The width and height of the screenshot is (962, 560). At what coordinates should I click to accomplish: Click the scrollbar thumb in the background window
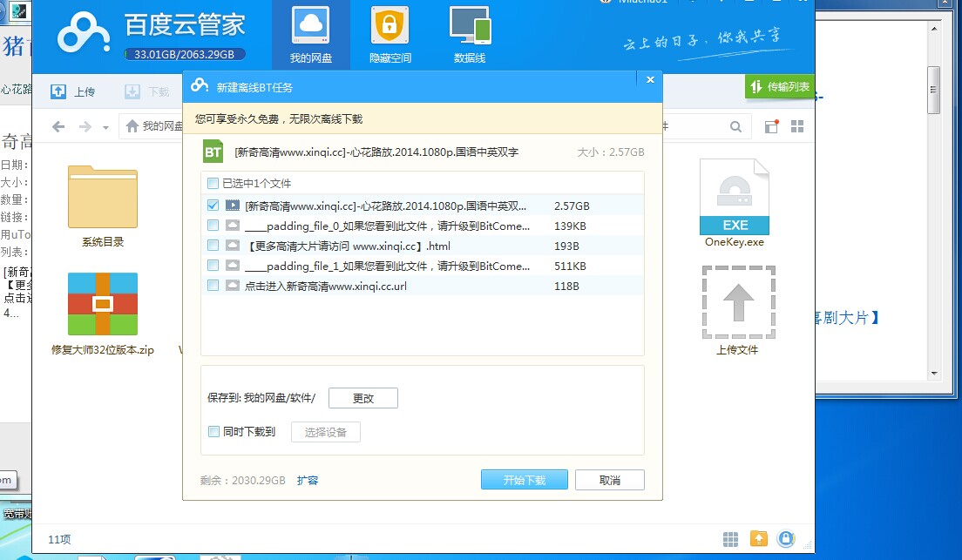point(934,91)
